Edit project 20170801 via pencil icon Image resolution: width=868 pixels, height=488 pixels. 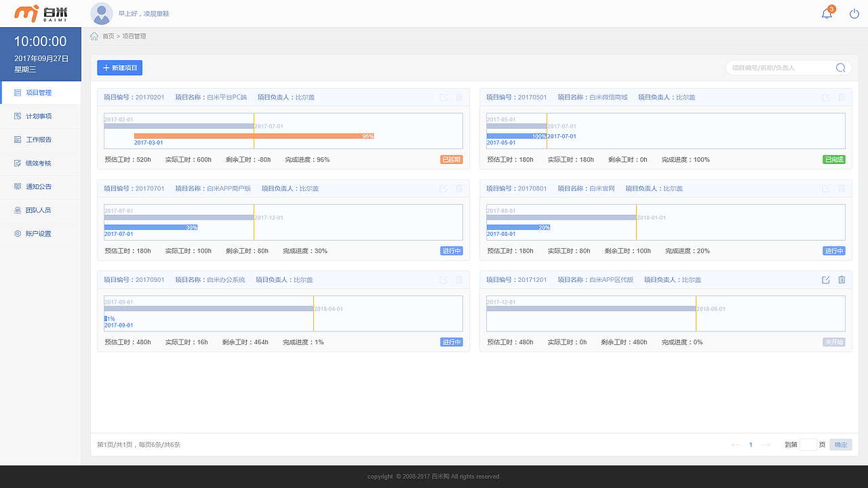(x=826, y=188)
